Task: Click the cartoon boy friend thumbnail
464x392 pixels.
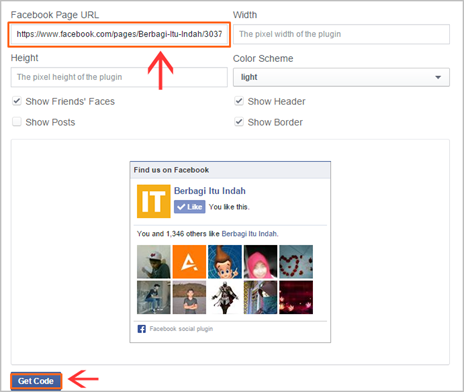Action: coord(225,262)
